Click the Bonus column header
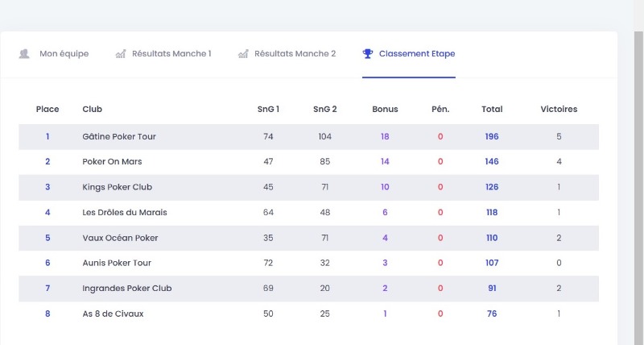 point(385,109)
